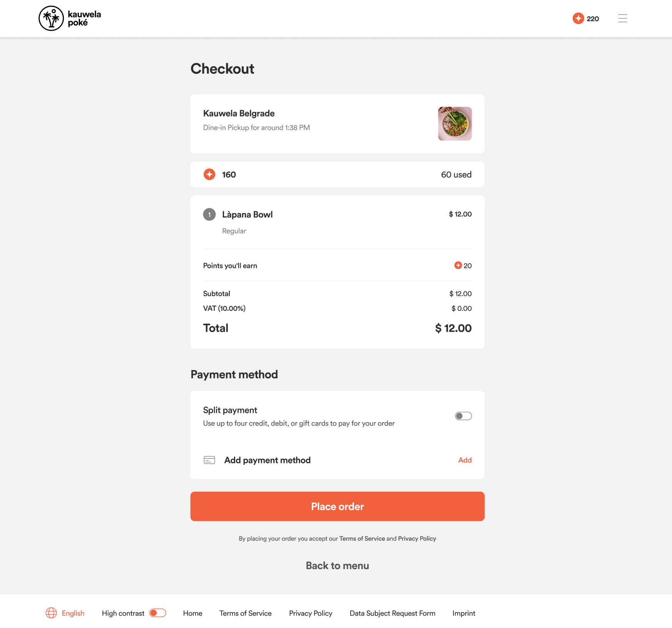The height and width of the screenshot is (628, 672).
Task: Expand the 160 points redemption row
Action: tap(337, 174)
